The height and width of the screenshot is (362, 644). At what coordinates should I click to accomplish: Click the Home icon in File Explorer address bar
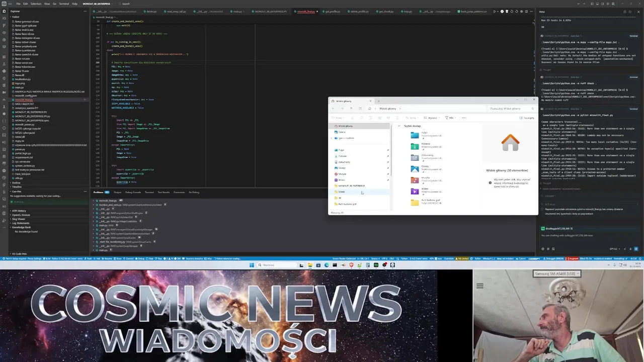click(x=370, y=109)
